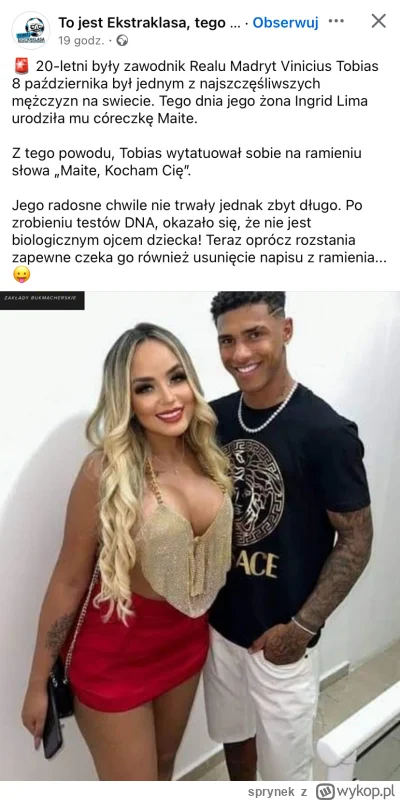Open the Ekstraklasa page profile avatar

[x=31, y=31]
